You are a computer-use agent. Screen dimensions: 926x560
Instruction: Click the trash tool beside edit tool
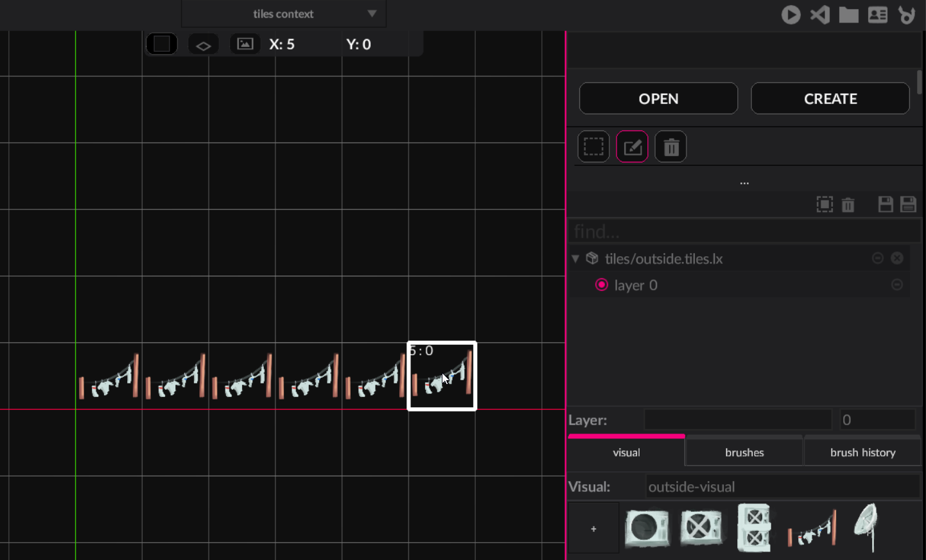[670, 147]
